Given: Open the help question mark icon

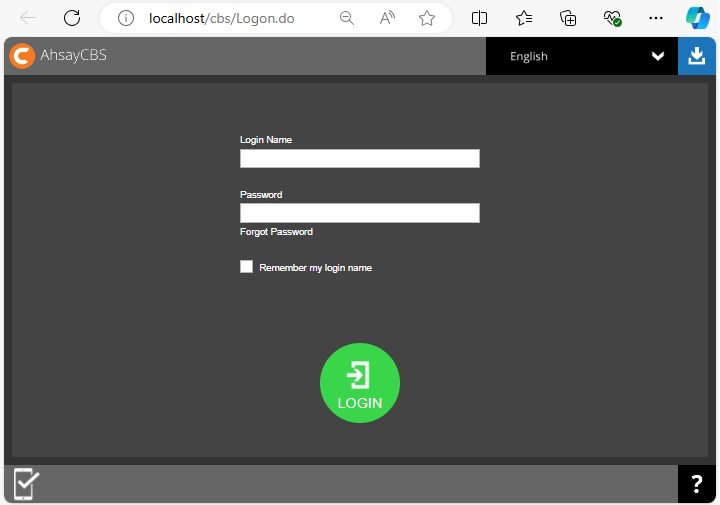Looking at the screenshot, I should coord(697,485).
